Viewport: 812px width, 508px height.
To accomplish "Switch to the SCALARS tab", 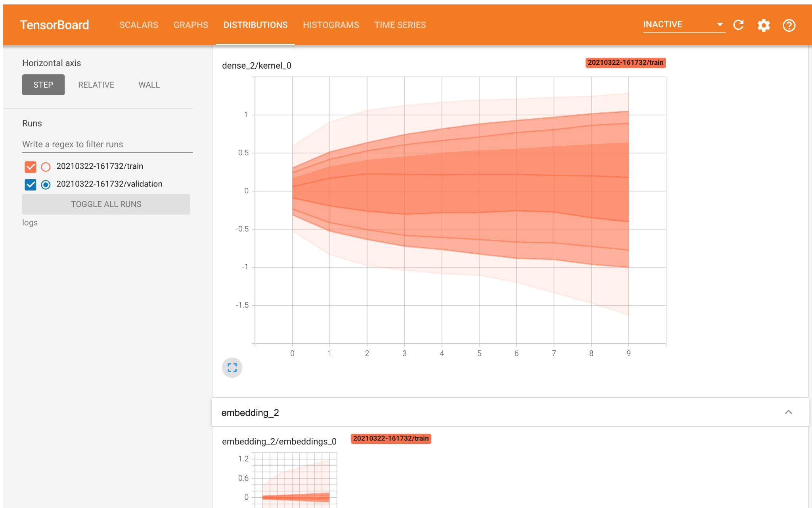I will click(x=139, y=25).
